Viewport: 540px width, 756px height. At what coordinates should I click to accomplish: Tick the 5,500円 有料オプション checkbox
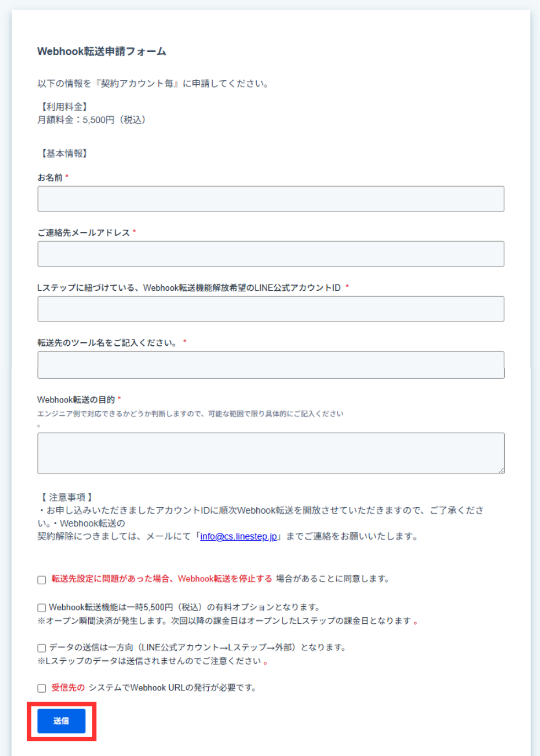click(x=42, y=608)
